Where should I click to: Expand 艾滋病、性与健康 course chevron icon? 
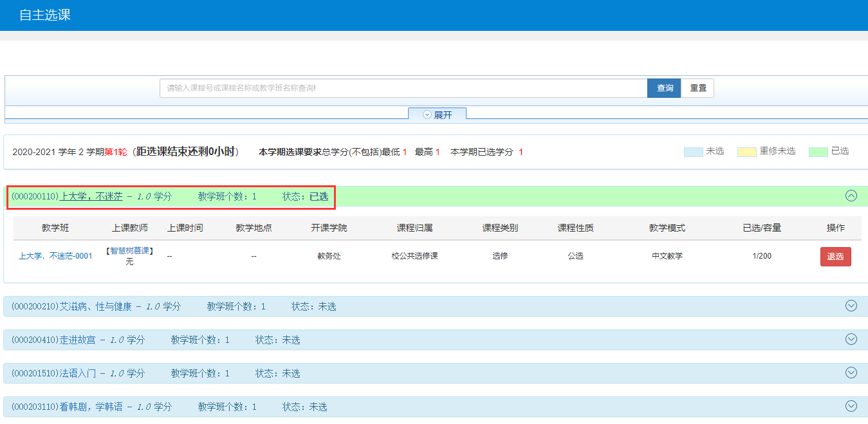coord(851,306)
